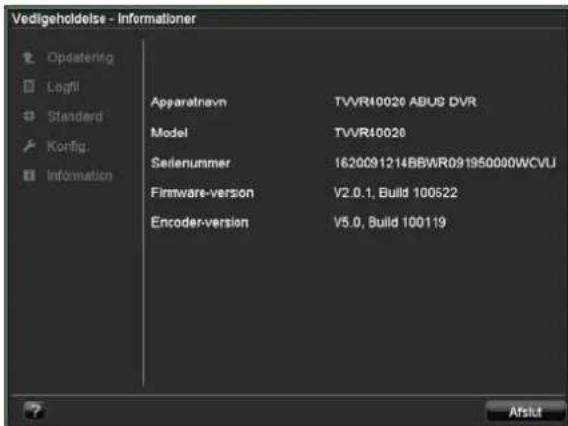Open the Opdatering menu entry

(80, 58)
